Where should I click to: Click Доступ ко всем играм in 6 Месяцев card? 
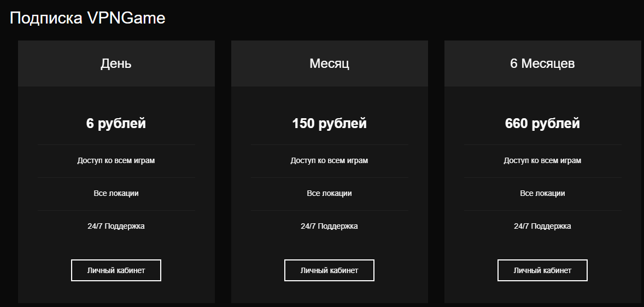point(542,160)
